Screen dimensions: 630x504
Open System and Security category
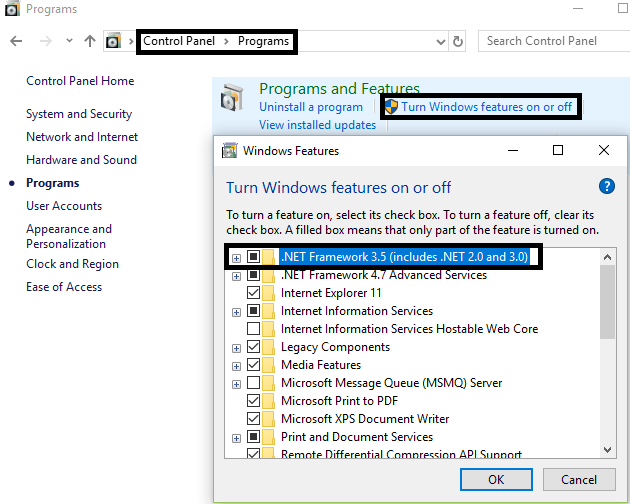[79, 114]
